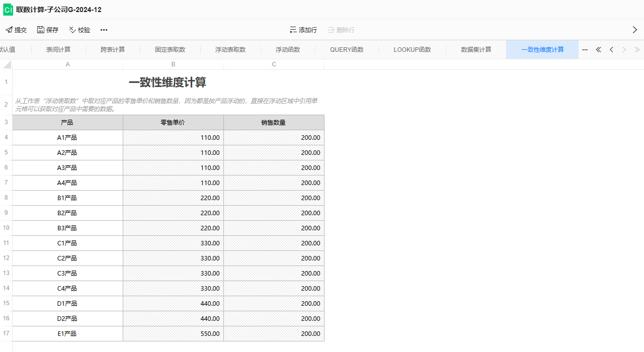Jump to the first sheet tab
Viewport: 644px width, 352px height.
coord(598,50)
